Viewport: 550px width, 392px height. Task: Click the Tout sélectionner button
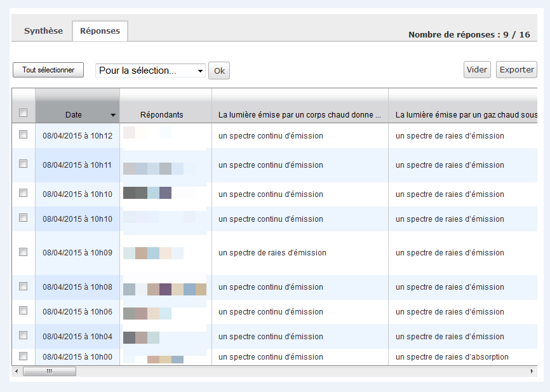(48, 70)
